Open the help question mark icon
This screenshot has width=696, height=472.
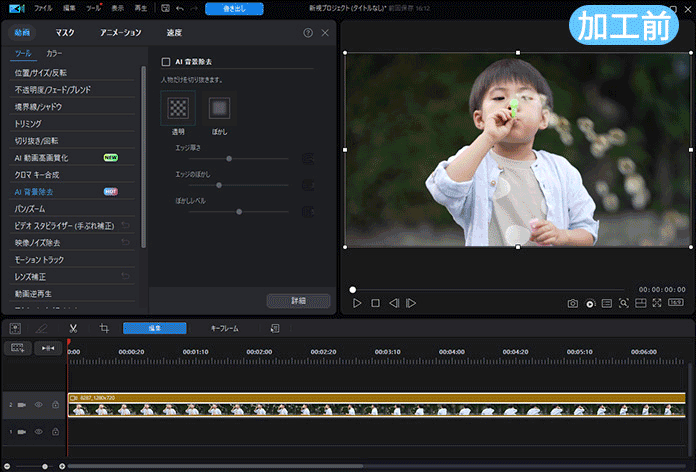tap(308, 33)
